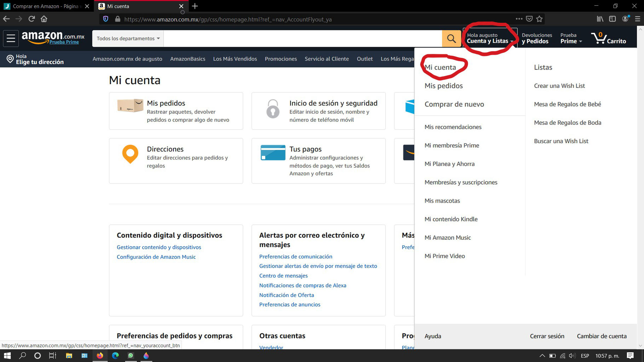Click Crear una Wish List
The width and height of the screenshot is (644, 362).
pos(559,86)
